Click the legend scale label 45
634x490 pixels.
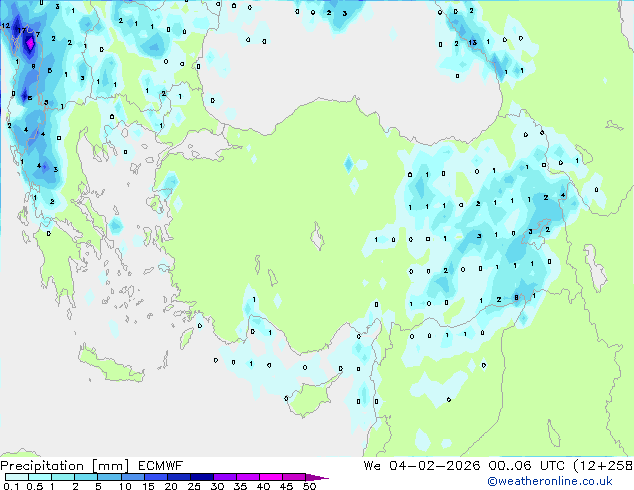pos(286,486)
